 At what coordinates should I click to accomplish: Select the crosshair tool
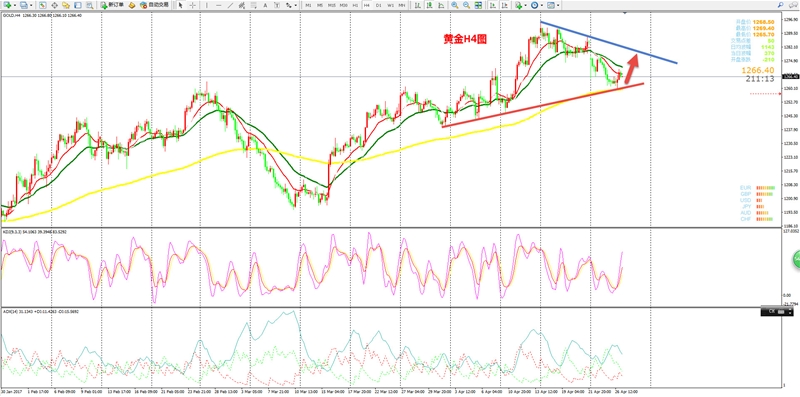click(192, 5)
